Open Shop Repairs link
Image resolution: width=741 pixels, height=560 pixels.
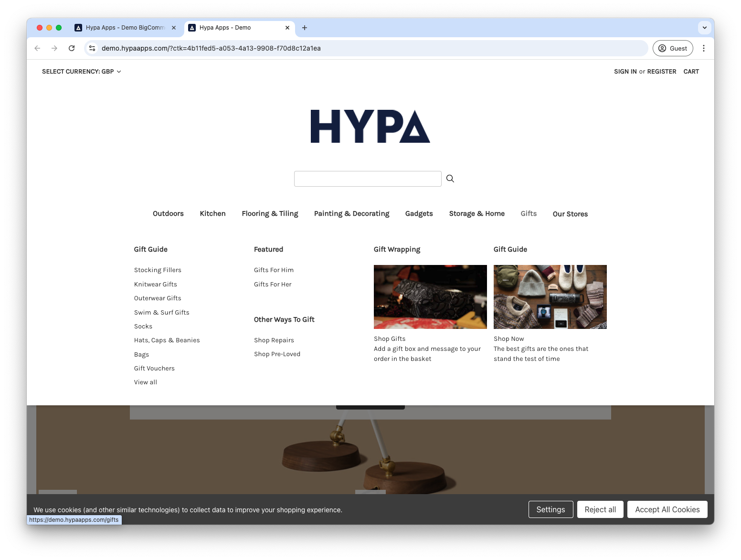(x=274, y=340)
